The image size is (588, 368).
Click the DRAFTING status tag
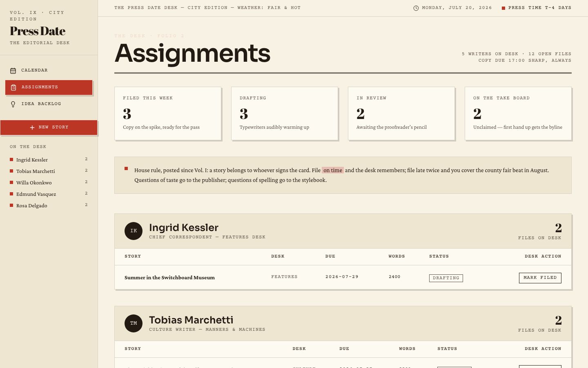[x=446, y=278]
